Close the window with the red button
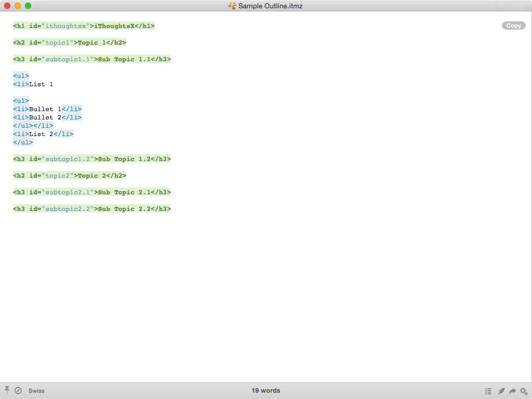This screenshot has height=399, width=532. [x=7, y=6]
